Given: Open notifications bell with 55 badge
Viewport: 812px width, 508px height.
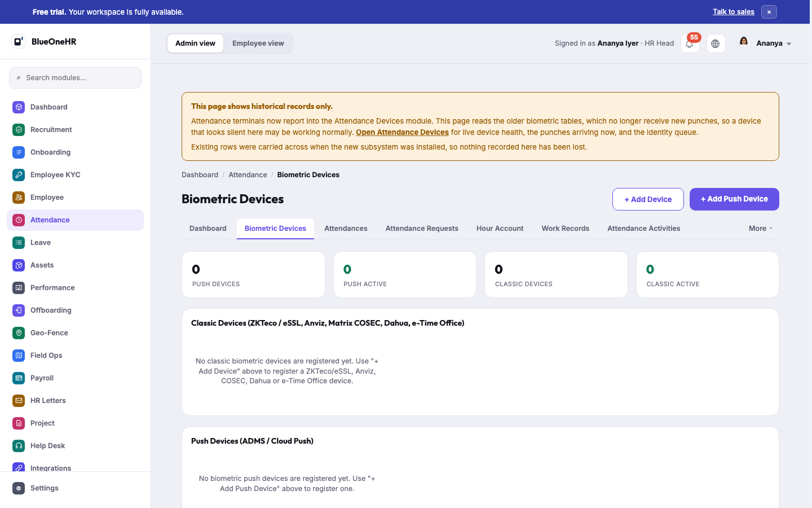Looking at the screenshot, I should pyautogui.click(x=690, y=43).
